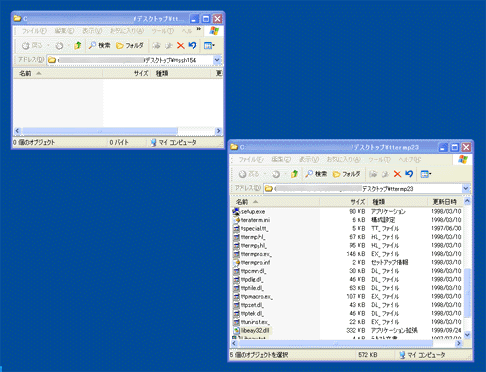Sort by 種類 column in ttermp23 window
The image size is (486, 372).
[x=397, y=202]
